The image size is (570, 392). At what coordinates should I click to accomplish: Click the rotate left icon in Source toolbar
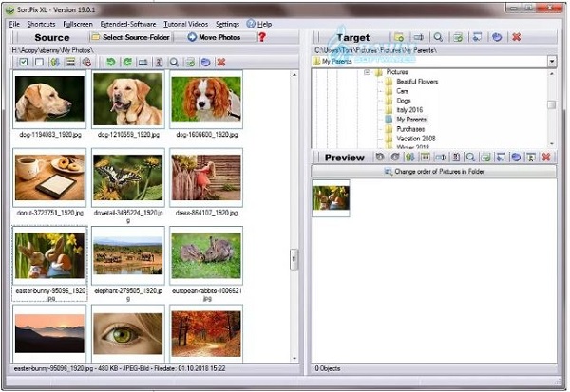[x=111, y=62]
